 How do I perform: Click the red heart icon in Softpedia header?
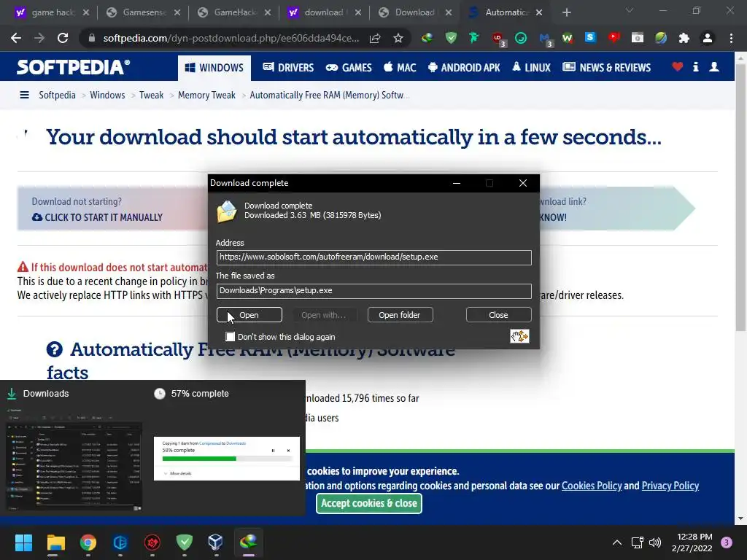click(x=677, y=67)
